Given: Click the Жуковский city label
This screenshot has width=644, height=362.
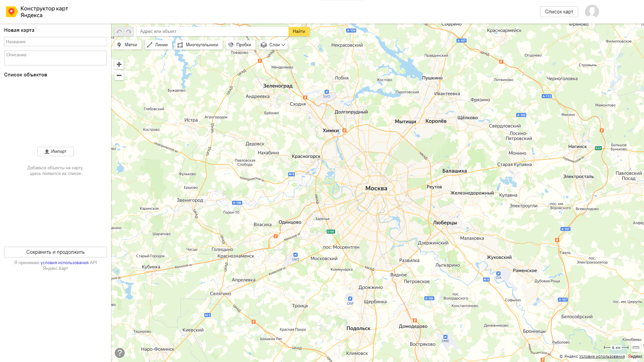Looking at the screenshot, I should [x=499, y=257].
